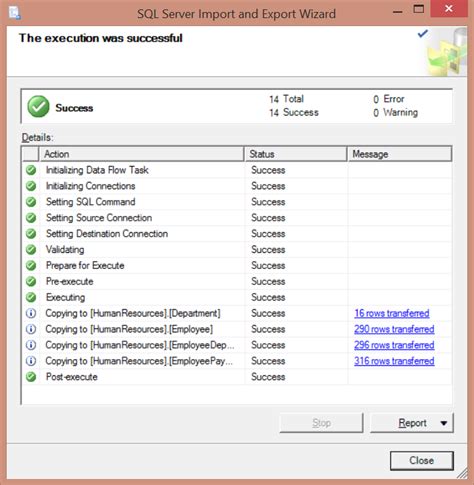The height and width of the screenshot is (485, 474).
Task: Select Copying to [HumanResources].[EmployeePay... row
Action: pyautogui.click(x=237, y=361)
